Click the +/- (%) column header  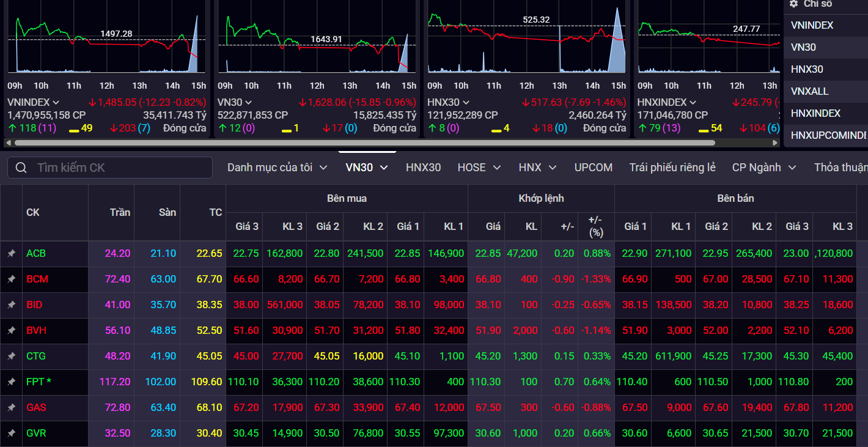(595, 226)
